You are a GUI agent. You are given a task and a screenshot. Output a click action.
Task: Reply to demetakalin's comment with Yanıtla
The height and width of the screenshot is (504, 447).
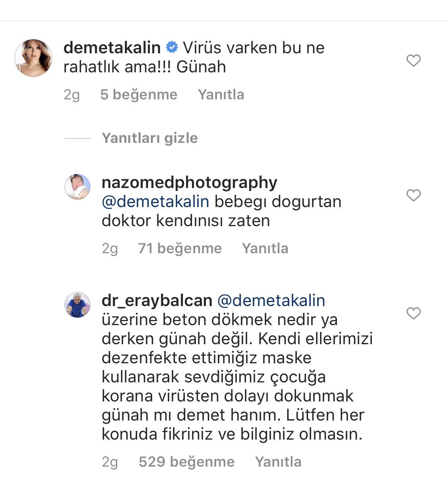pyautogui.click(x=221, y=95)
